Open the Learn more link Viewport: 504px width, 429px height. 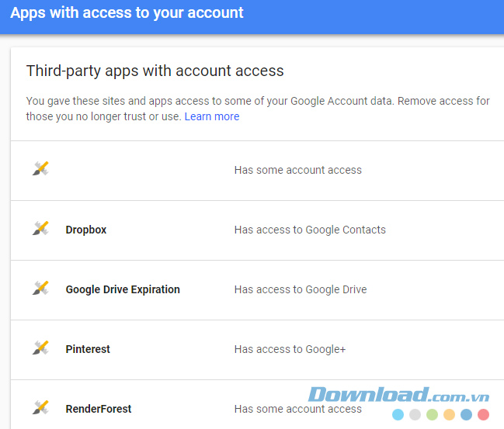212,116
